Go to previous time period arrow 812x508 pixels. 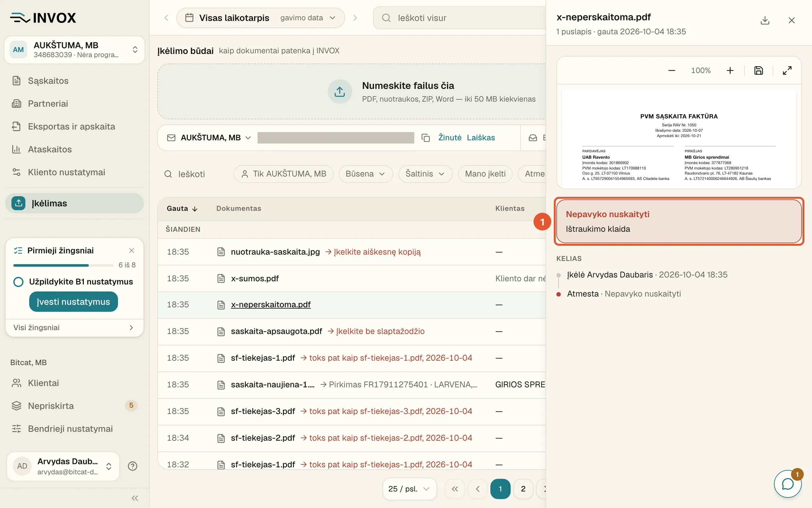(x=166, y=18)
